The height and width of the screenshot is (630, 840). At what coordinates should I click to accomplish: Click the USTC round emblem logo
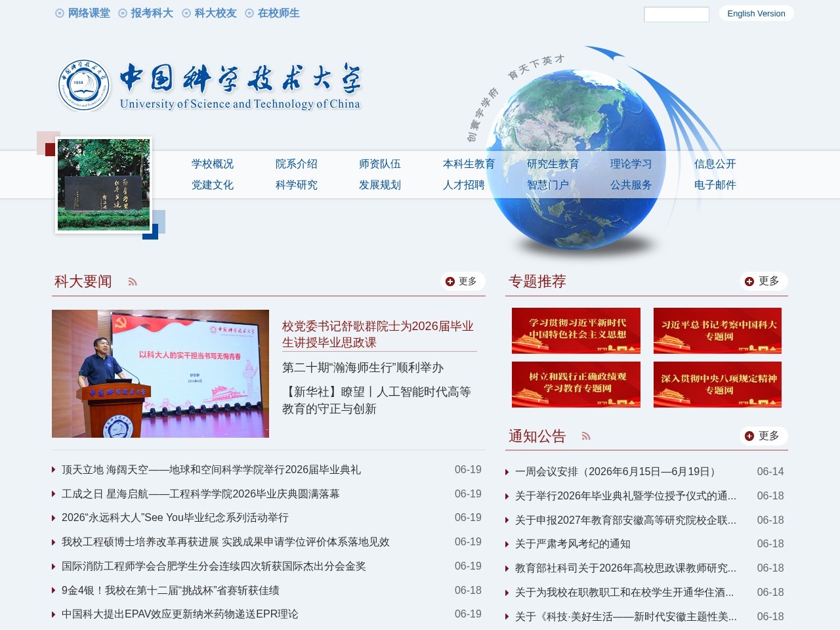coord(85,85)
